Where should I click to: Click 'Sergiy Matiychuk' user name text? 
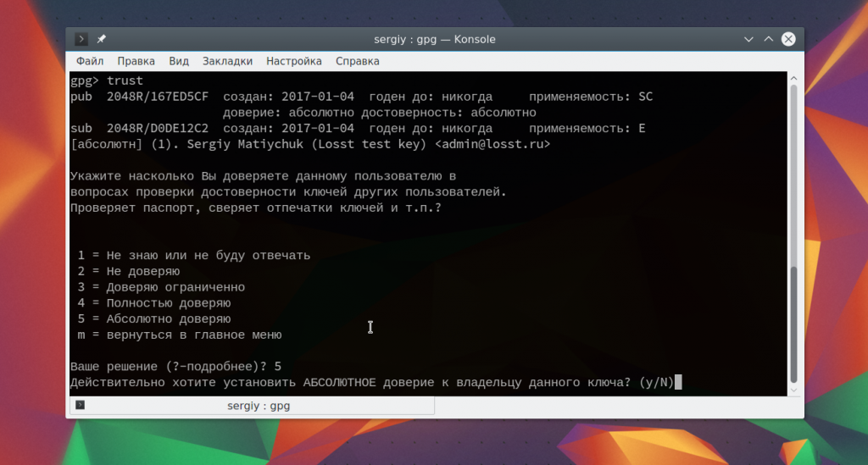point(245,144)
